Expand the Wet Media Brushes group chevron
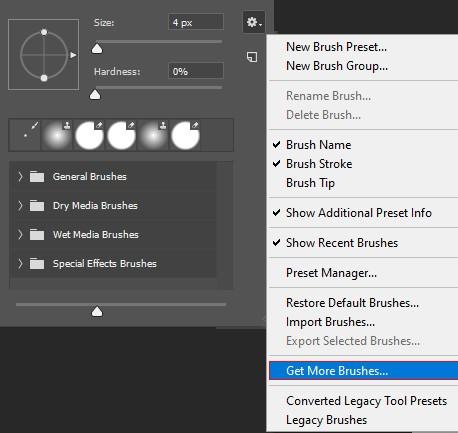The height and width of the screenshot is (433, 458). tap(20, 234)
